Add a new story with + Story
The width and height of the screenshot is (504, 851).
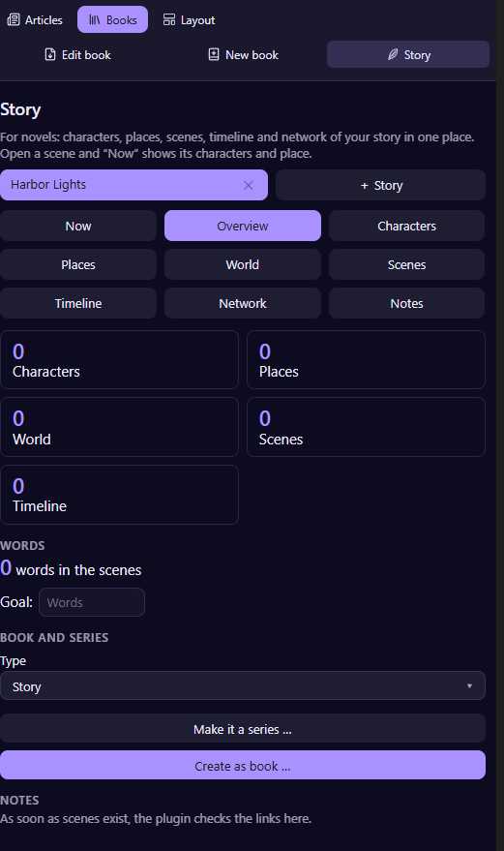tap(381, 185)
